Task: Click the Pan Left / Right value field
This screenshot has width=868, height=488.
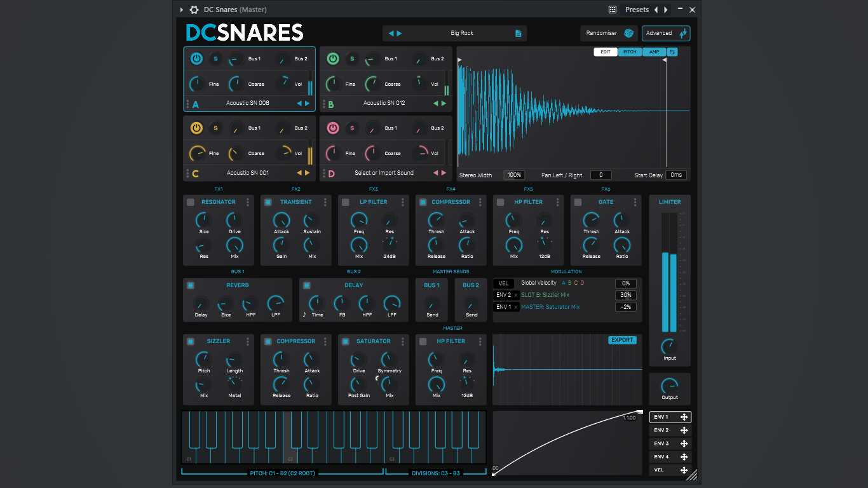Action: click(601, 175)
